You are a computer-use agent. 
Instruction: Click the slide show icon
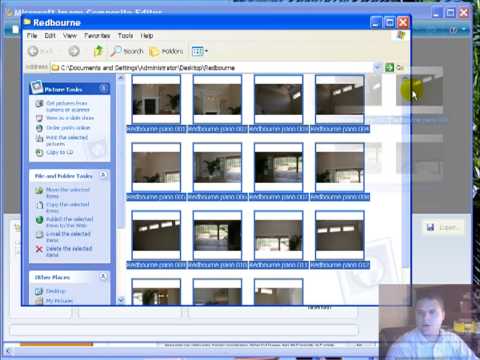click(39, 118)
